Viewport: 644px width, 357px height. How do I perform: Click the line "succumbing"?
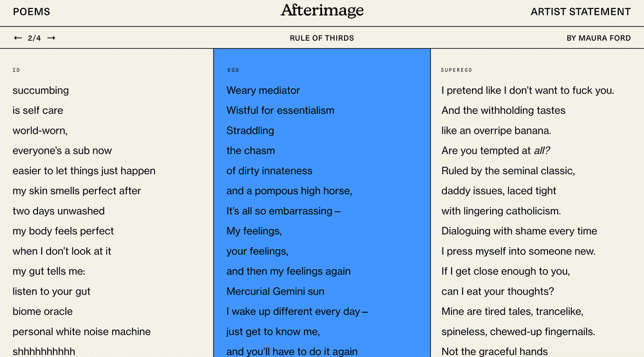click(x=41, y=91)
